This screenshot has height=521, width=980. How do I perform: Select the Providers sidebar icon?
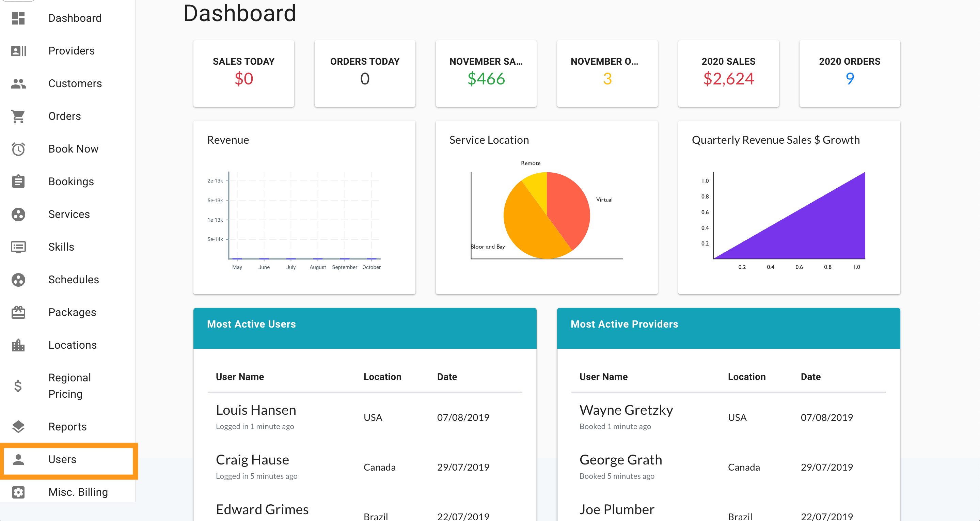pyautogui.click(x=18, y=51)
